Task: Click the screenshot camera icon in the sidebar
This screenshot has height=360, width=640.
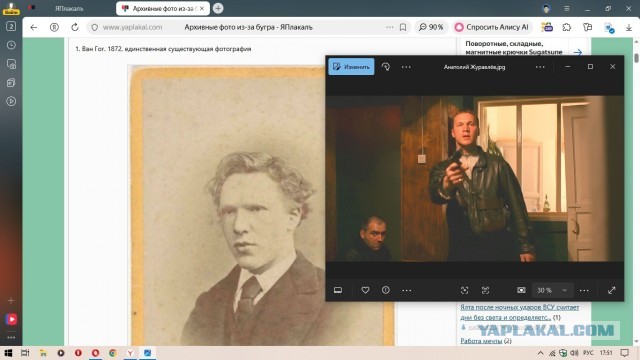Action: (11, 64)
